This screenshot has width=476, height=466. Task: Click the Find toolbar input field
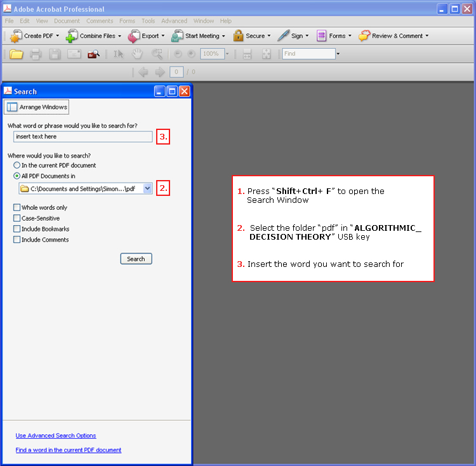click(308, 54)
